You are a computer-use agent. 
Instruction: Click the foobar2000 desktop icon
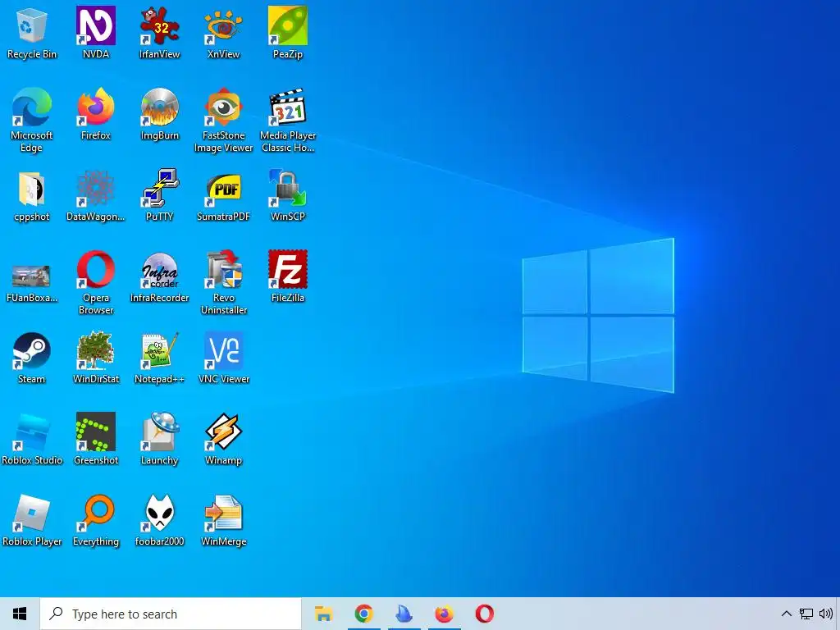(x=160, y=521)
